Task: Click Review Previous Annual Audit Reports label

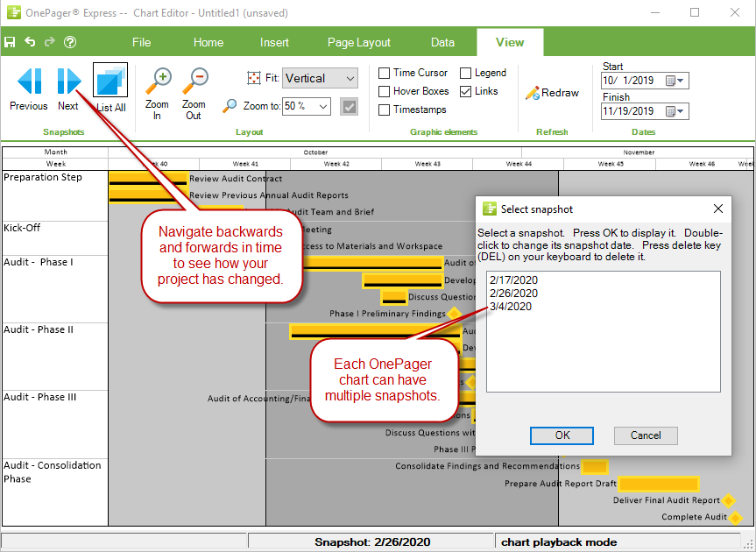Action: tap(269, 195)
